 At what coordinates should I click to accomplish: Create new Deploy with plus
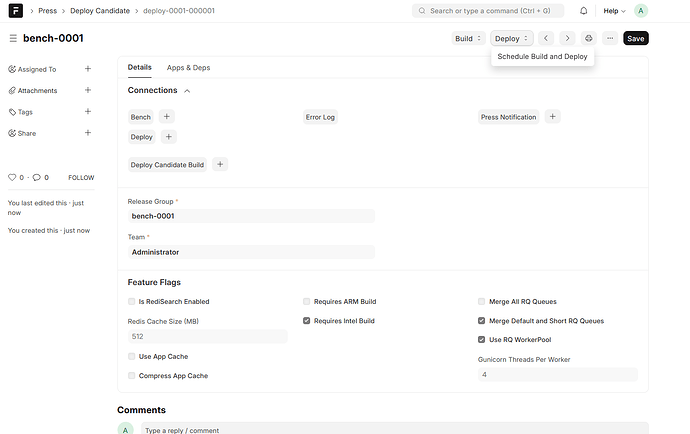click(x=169, y=137)
